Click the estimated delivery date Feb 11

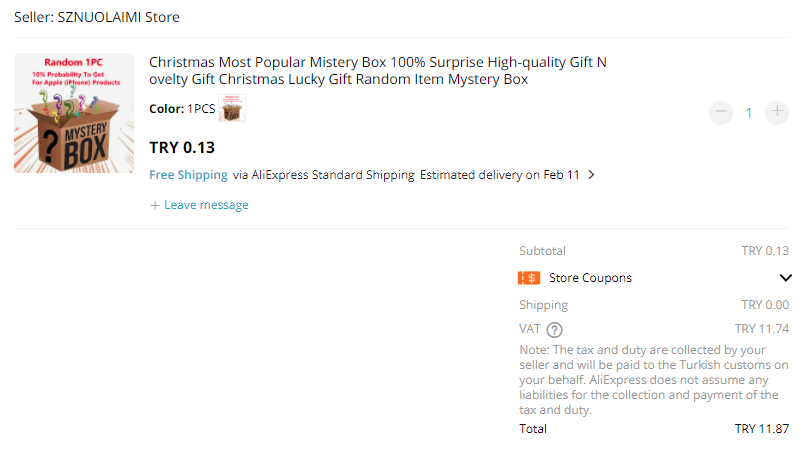[x=561, y=175]
